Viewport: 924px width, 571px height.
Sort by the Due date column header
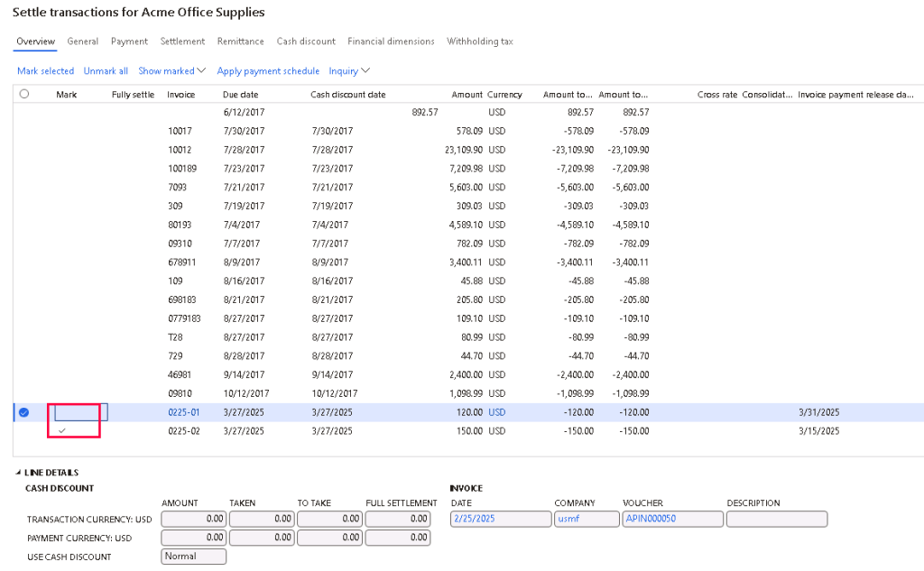click(240, 94)
